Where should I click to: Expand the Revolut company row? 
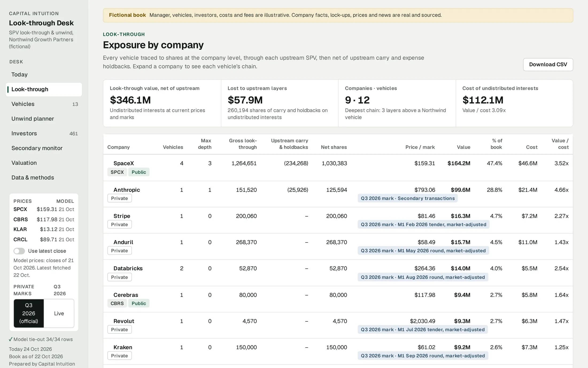338,325
